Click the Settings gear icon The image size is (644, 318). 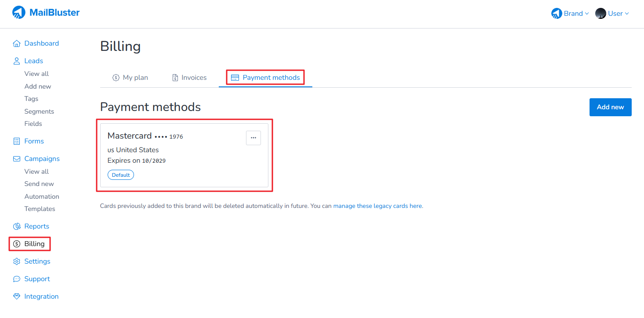point(17,261)
